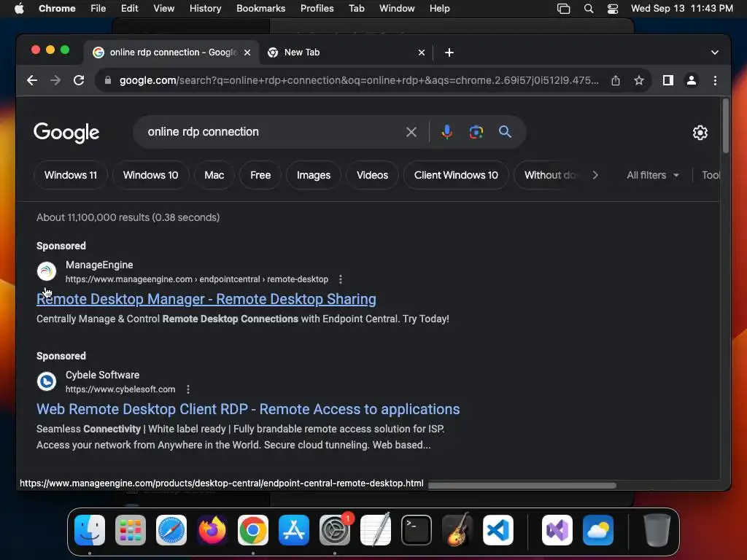Filter results by Windows 11

pos(71,175)
